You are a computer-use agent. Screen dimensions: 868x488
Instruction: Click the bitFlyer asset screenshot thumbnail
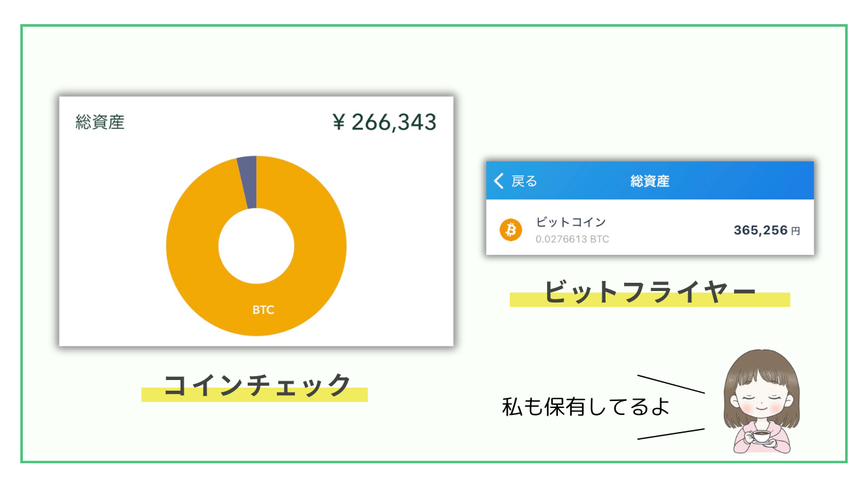(650, 208)
